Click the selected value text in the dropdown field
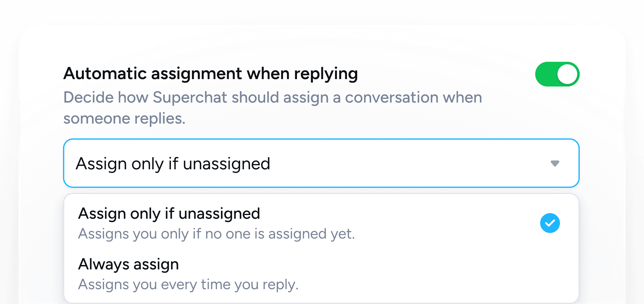The width and height of the screenshot is (644, 304). coord(173,164)
